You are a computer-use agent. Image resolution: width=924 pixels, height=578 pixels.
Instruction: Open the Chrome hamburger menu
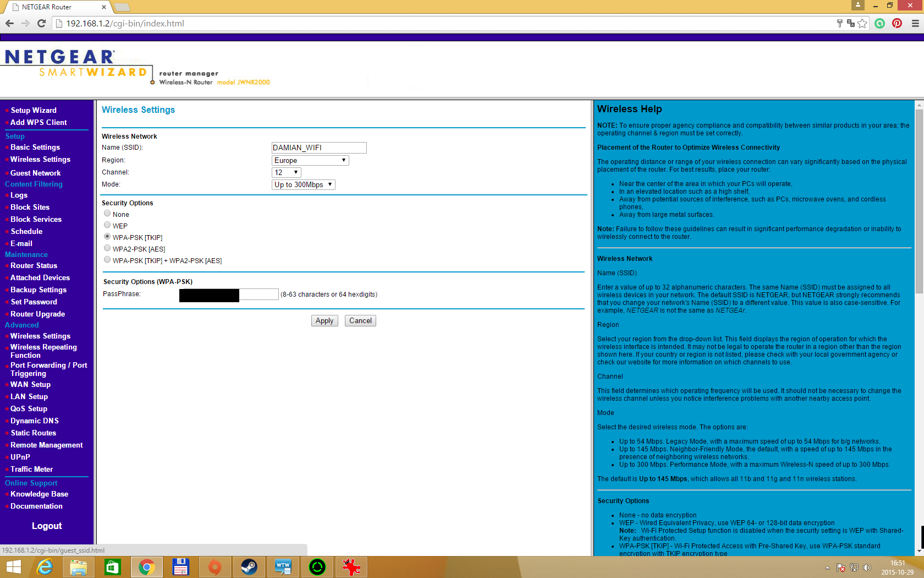(915, 23)
